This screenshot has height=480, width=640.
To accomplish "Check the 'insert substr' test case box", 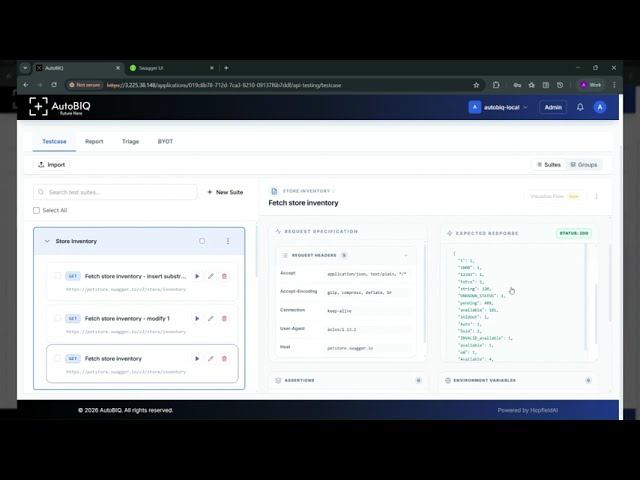I will pyautogui.click(x=58, y=276).
